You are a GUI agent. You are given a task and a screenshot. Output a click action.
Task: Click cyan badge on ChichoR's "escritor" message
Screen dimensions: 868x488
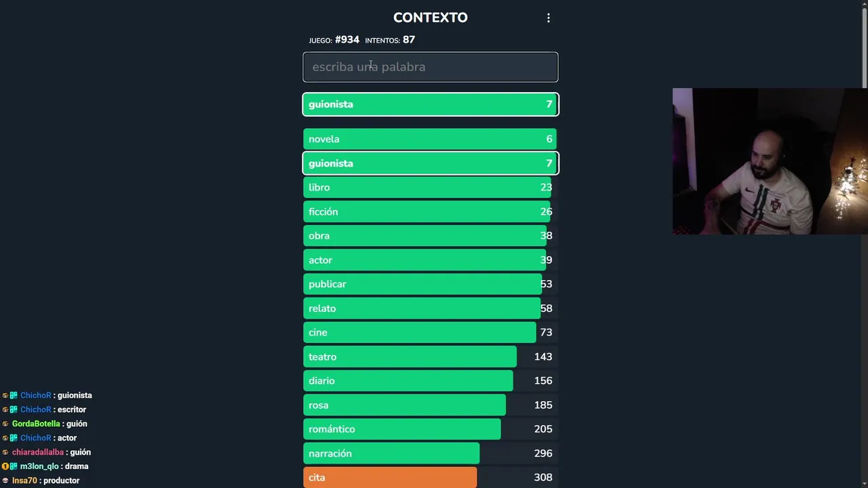14,409
